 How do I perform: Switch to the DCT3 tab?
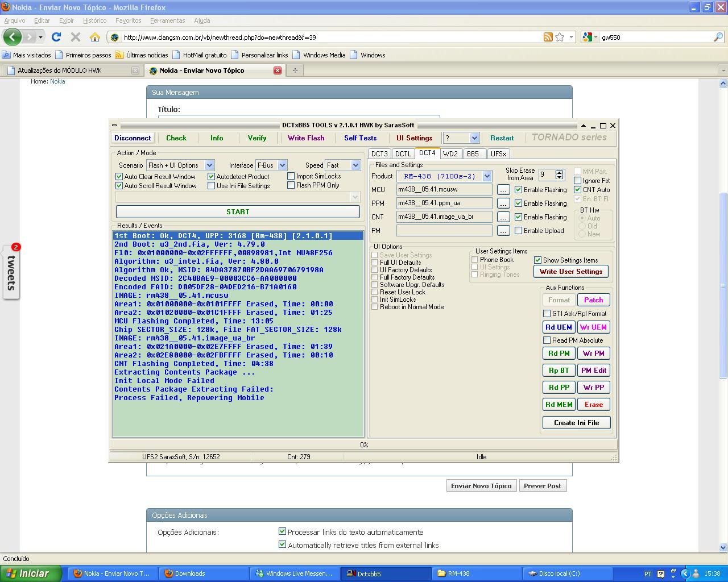pyautogui.click(x=379, y=154)
